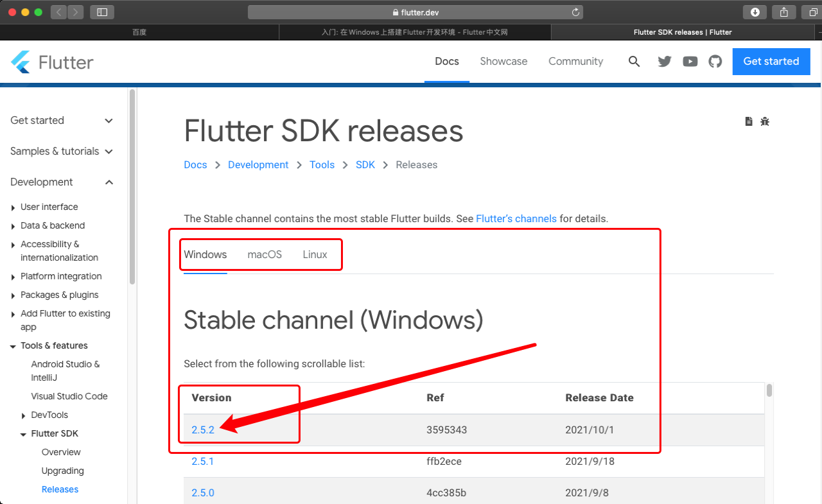
Task: Open Flutter's GitHub icon link
Action: tap(715, 62)
